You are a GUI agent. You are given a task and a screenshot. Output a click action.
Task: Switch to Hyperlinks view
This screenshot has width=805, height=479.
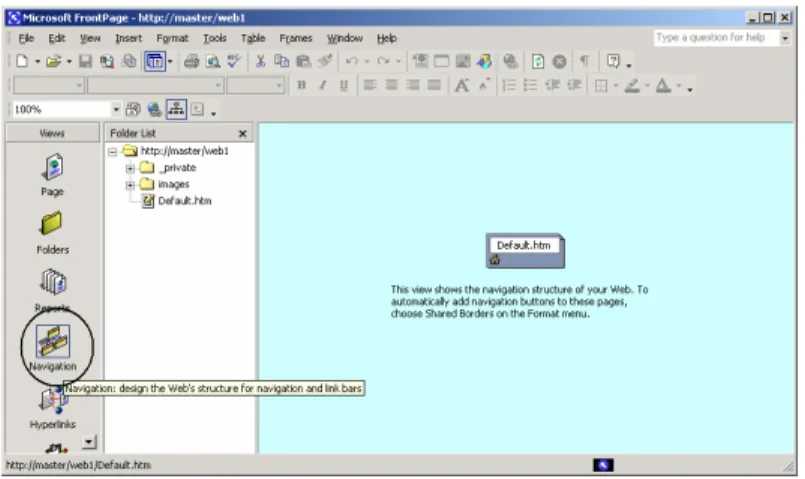(52, 409)
